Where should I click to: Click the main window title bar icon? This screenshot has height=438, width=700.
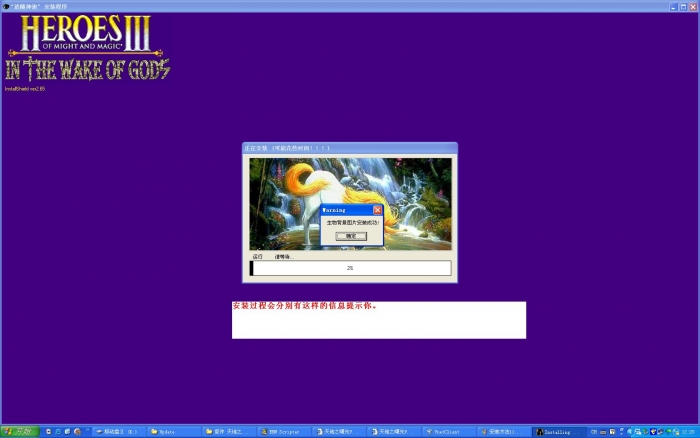coord(6,6)
